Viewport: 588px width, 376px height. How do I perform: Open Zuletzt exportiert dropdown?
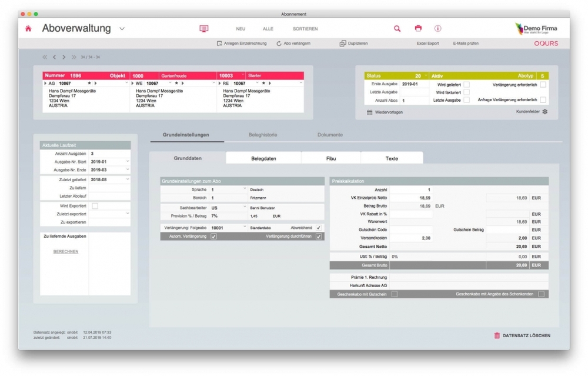click(128, 214)
